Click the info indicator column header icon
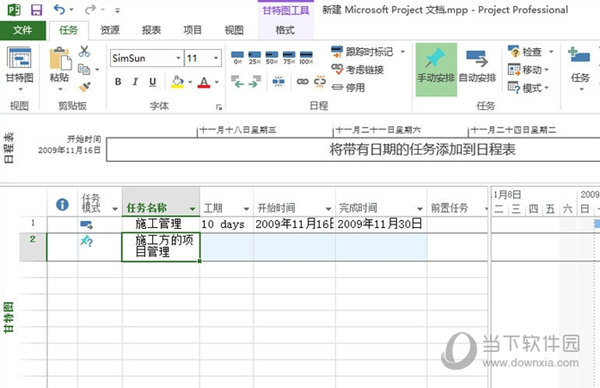The height and width of the screenshot is (388, 600). 62,205
